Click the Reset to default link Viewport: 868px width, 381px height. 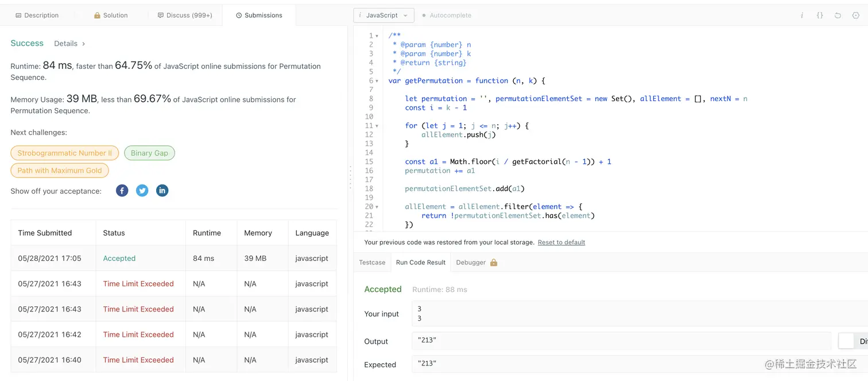(x=561, y=243)
